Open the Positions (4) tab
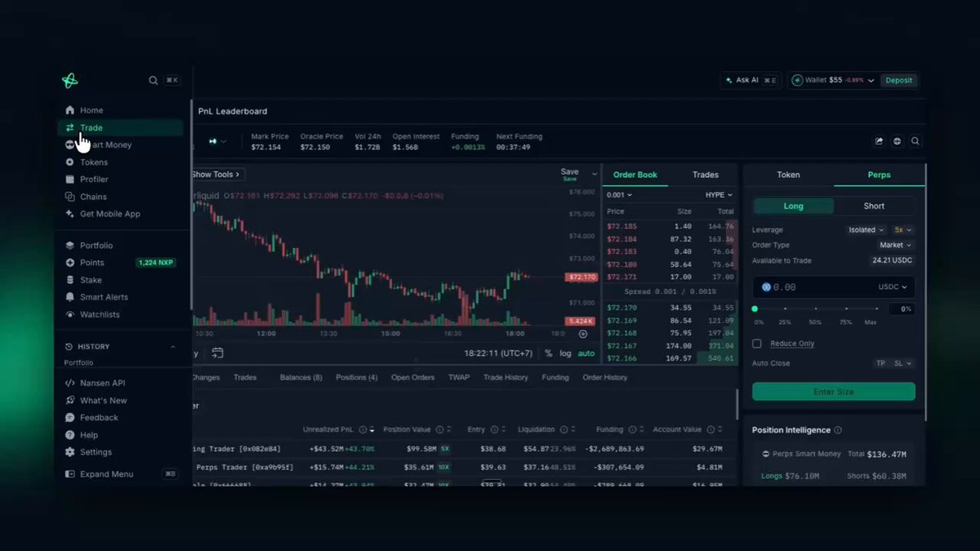980x551 pixels. tap(356, 378)
